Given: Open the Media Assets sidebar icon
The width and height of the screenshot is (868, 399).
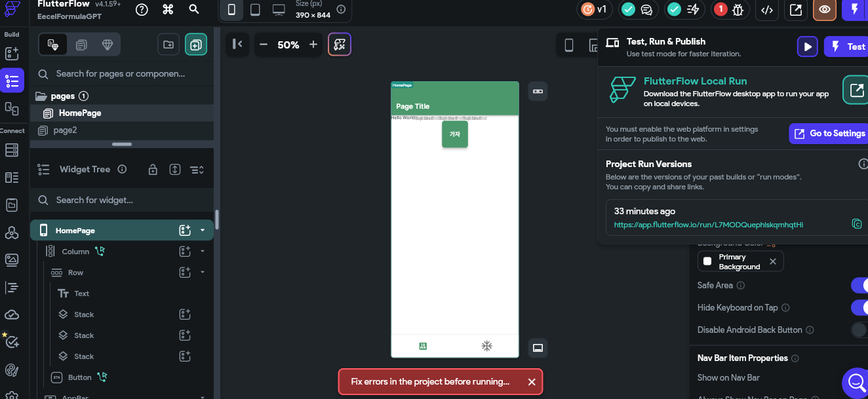Looking at the screenshot, I should coord(12,260).
